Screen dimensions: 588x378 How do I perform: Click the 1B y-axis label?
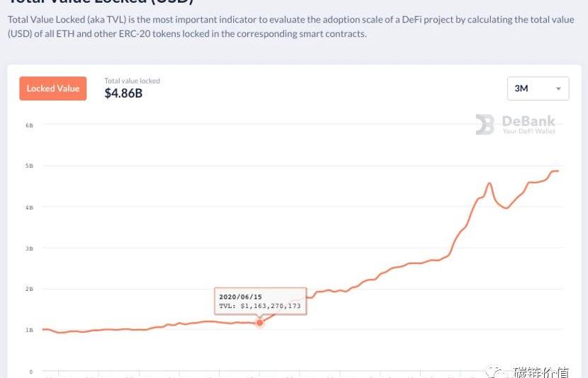pyautogui.click(x=29, y=330)
